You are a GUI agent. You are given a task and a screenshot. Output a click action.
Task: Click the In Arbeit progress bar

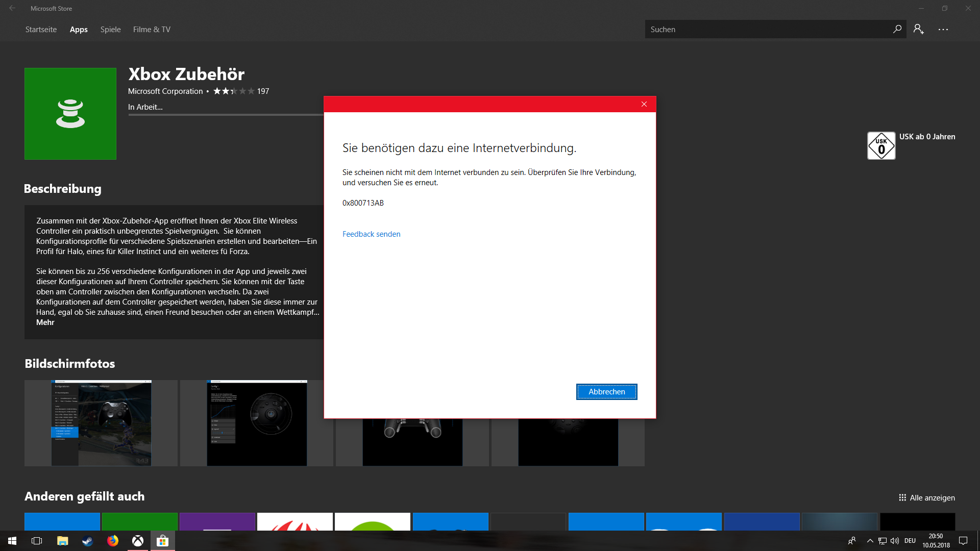[x=226, y=115]
